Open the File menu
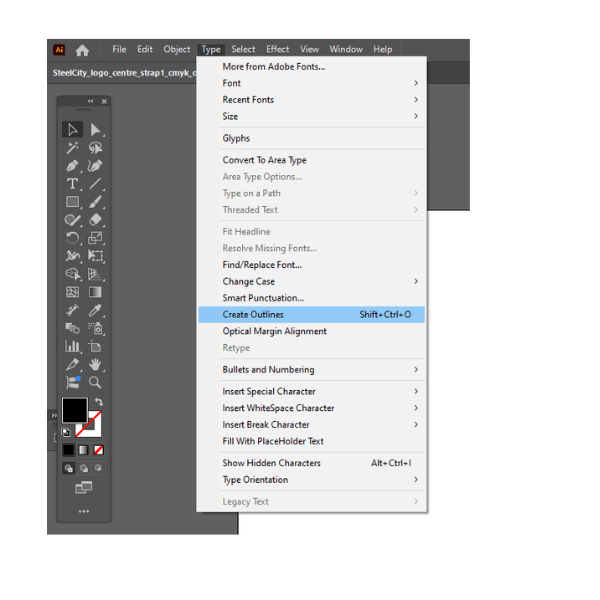This screenshot has width=600, height=600. coord(119,49)
